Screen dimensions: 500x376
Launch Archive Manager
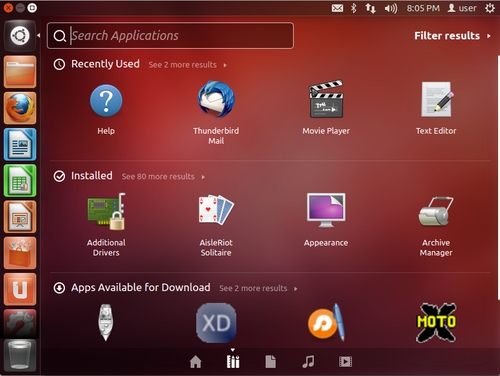pos(436,211)
